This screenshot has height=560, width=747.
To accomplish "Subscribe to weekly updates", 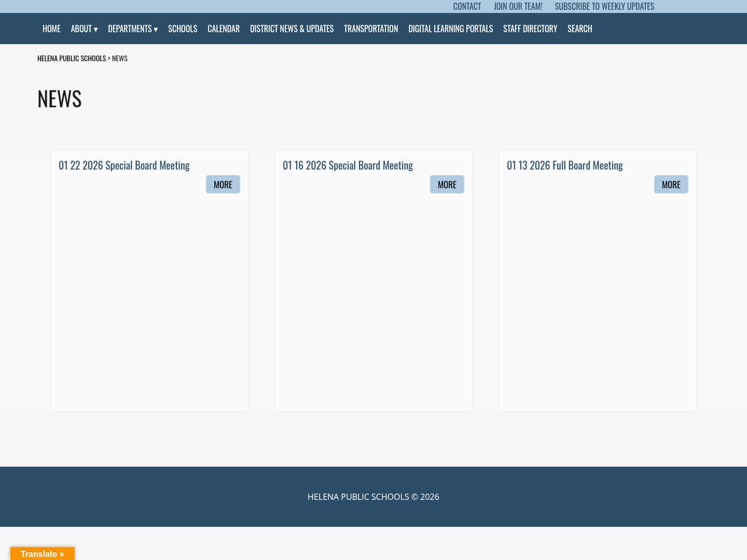I will click(x=604, y=6).
